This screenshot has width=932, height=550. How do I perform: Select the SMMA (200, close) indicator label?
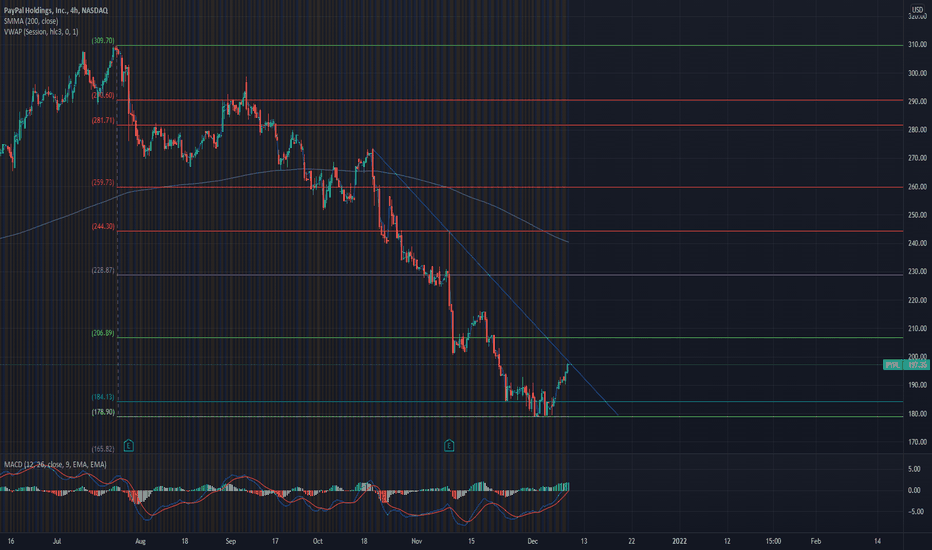pyautogui.click(x=31, y=21)
